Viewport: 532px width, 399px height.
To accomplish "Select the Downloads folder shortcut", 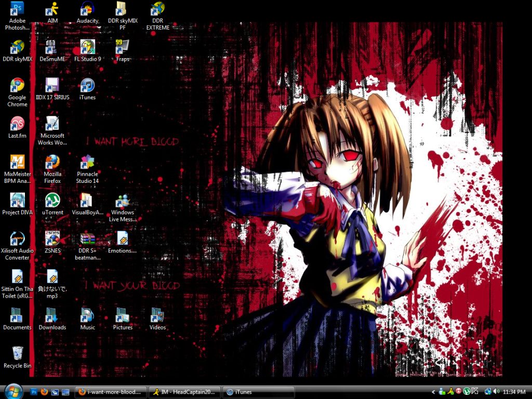I will pyautogui.click(x=52, y=320).
